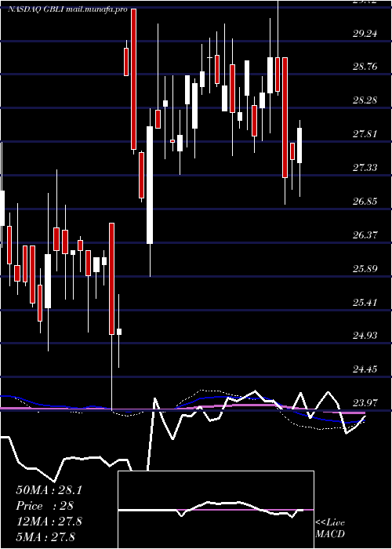The image size is (392, 549).
Task: Click the 26.37 price axis label
Action: pos(365,235)
